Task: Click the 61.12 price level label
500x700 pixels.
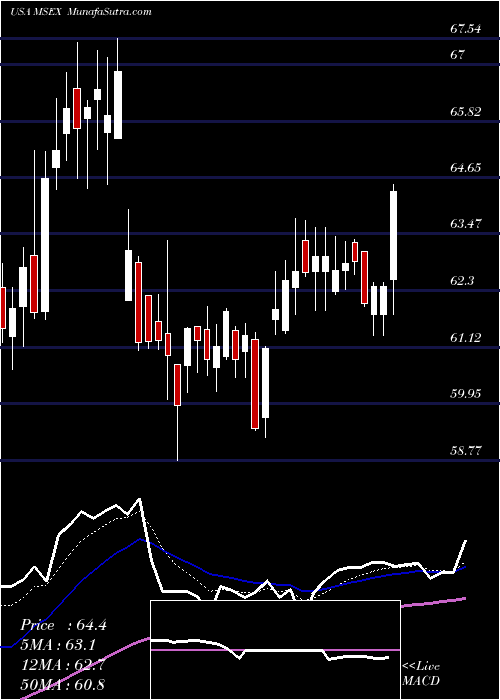Action: 465,338
